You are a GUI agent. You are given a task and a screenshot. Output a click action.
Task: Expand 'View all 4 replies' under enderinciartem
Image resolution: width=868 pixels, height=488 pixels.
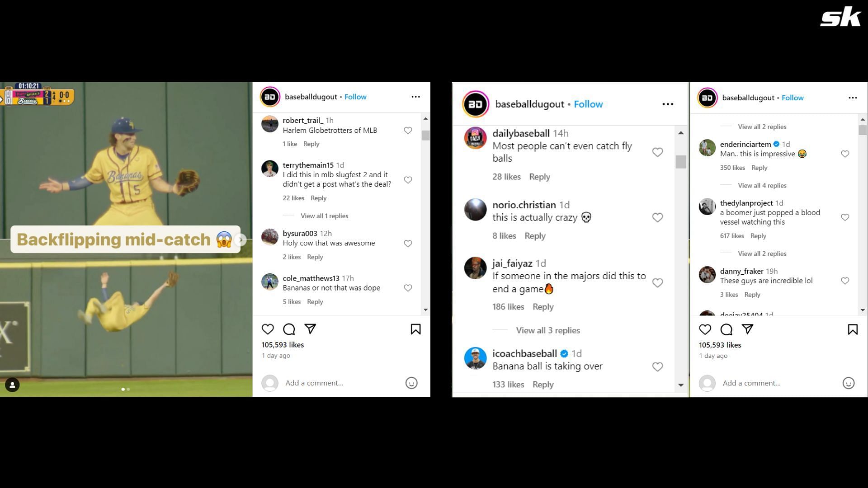point(763,185)
